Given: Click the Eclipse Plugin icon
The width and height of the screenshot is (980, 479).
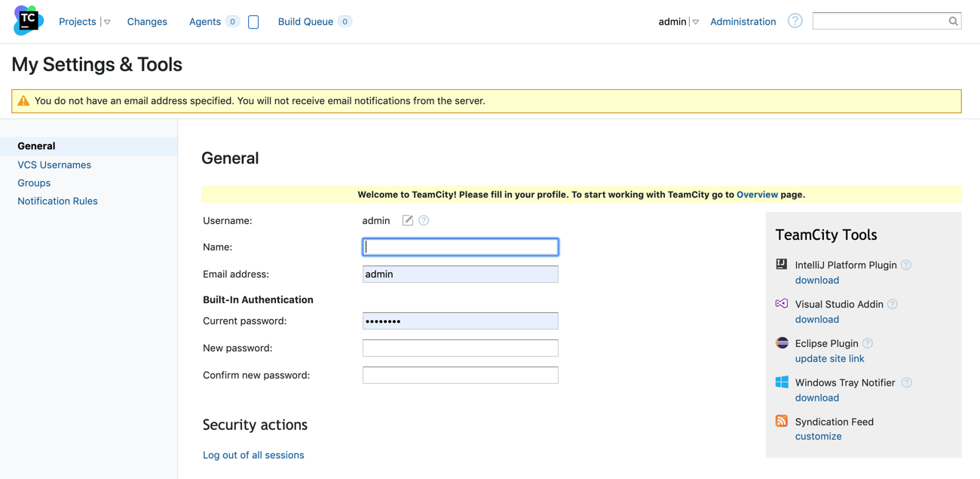Looking at the screenshot, I should point(782,342).
